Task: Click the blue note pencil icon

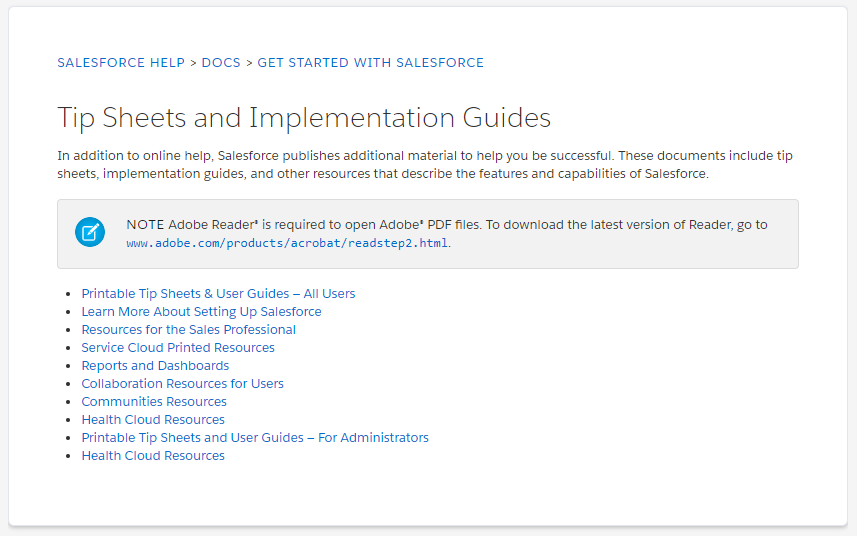Action: click(x=90, y=232)
